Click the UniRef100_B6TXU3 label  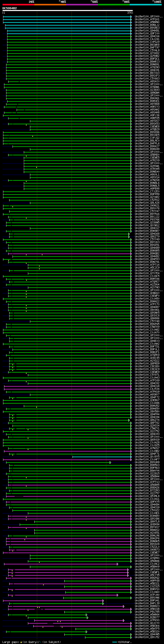click(x=147, y=73)
